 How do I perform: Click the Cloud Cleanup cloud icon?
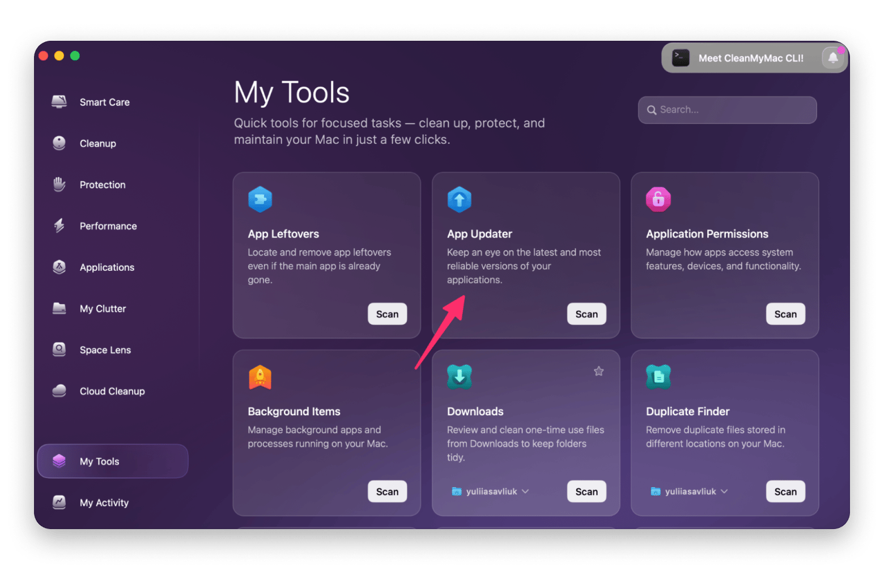[59, 391]
